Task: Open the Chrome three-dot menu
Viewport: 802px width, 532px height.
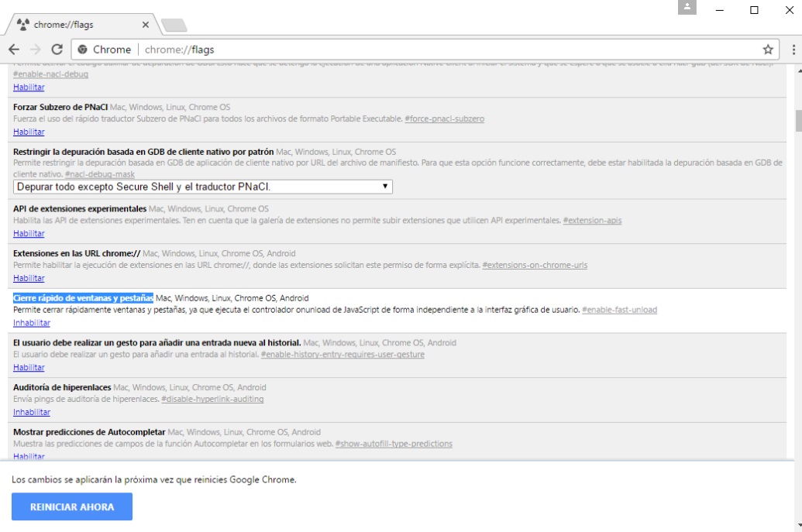Action: (793, 50)
